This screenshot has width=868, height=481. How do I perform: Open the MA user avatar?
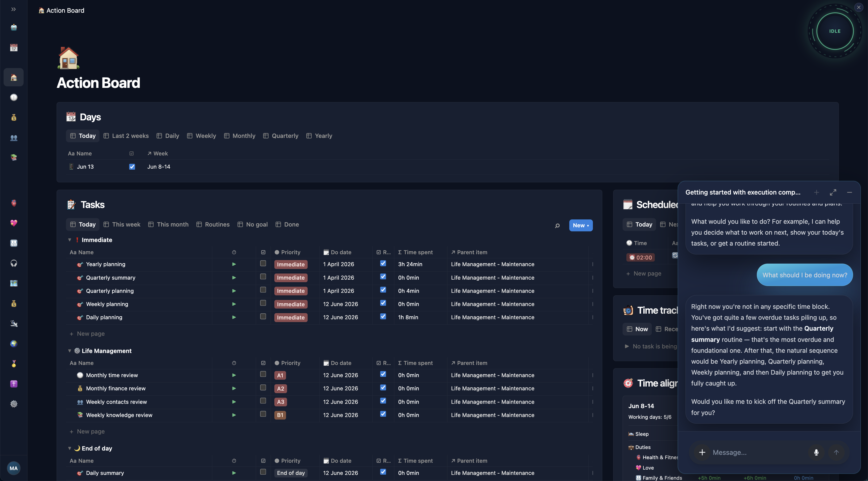coord(13,468)
